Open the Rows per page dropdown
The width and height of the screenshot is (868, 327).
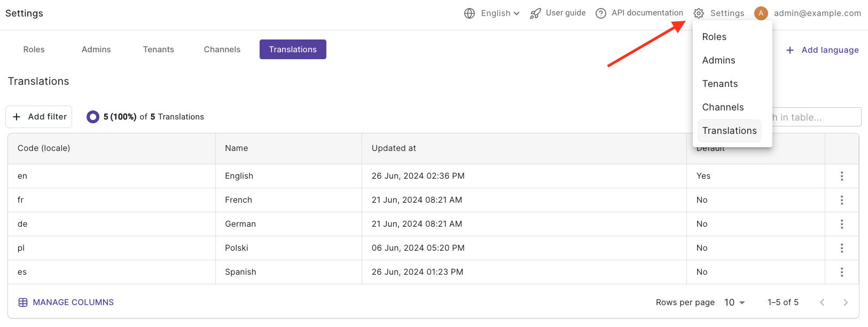[x=734, y=302]
